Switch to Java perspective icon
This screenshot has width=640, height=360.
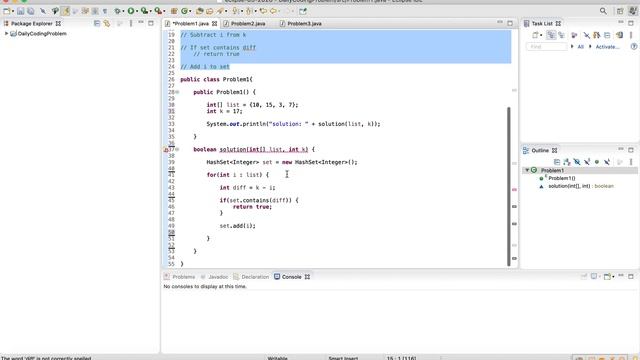[632, 11]
